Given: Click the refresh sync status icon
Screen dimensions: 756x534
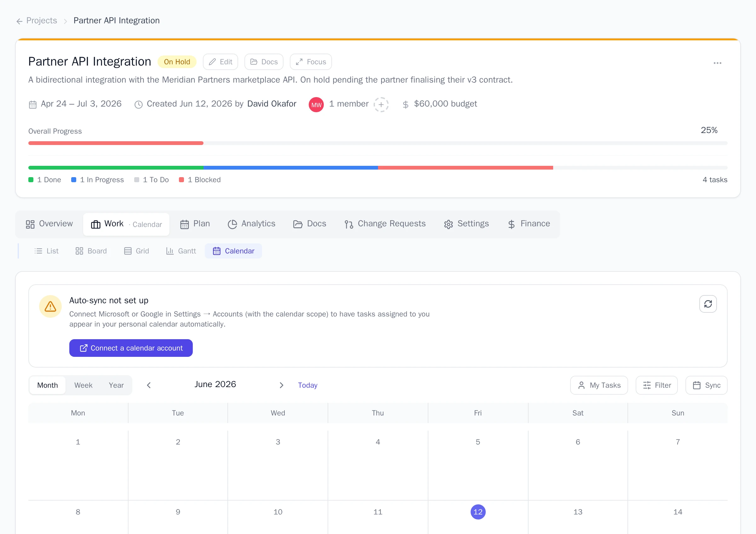Looking at the screenshot, I should pos(708,304).
